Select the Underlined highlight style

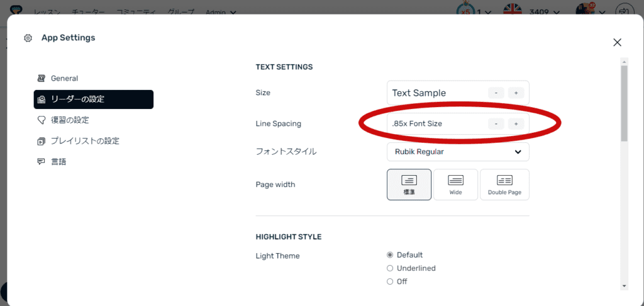[x=390, y=268]
